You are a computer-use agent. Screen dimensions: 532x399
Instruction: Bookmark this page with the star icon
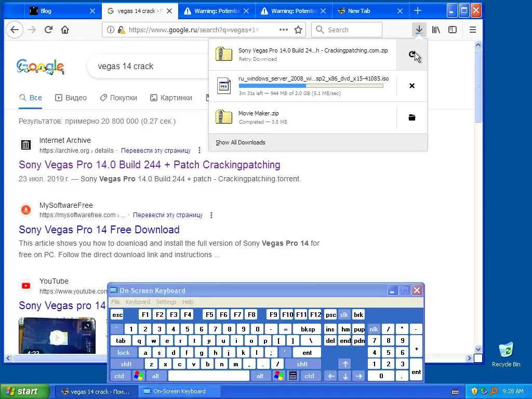coord(298,30)
